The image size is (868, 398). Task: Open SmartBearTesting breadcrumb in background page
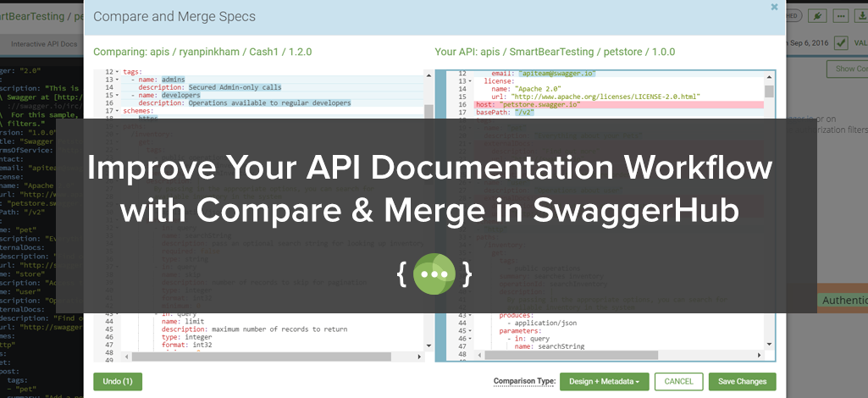tap(32, 16)
